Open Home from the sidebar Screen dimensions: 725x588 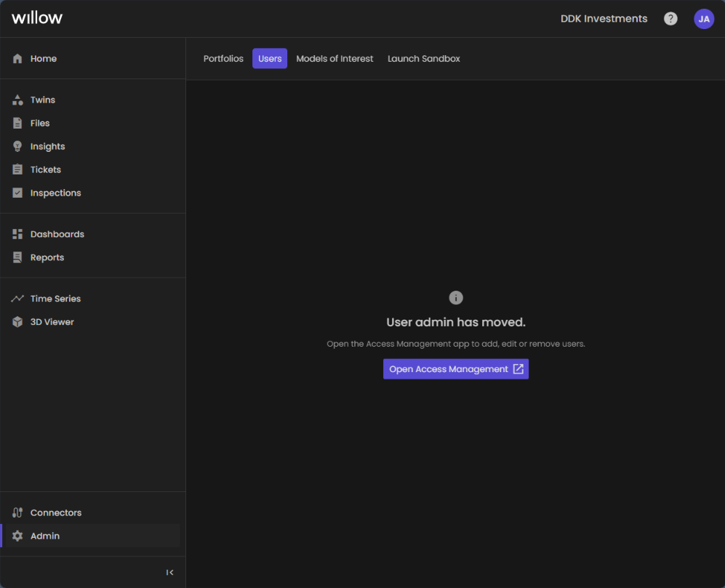[44, 59]
